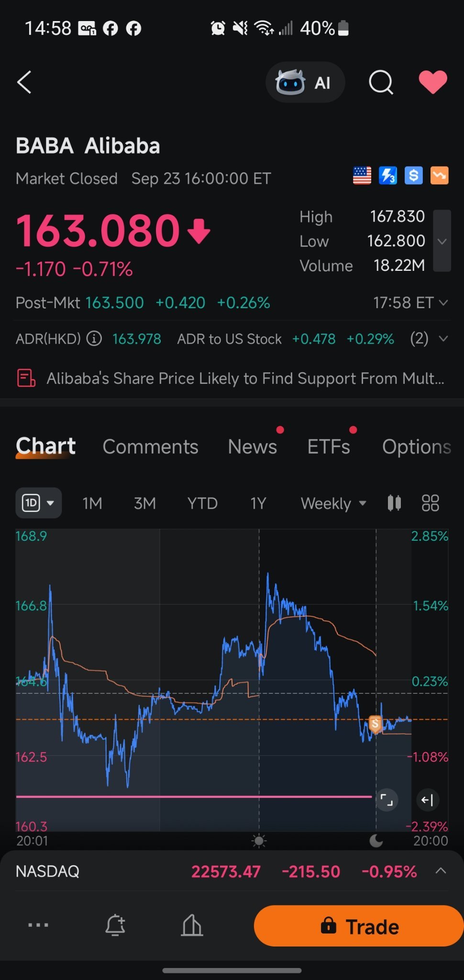Expand the High Low Volume details

(442, 241)
